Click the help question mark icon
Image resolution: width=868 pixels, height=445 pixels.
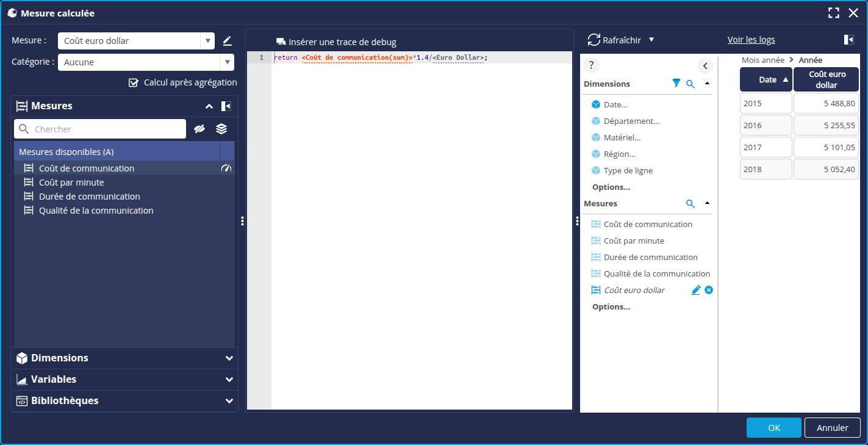click(x=591, y=66)
